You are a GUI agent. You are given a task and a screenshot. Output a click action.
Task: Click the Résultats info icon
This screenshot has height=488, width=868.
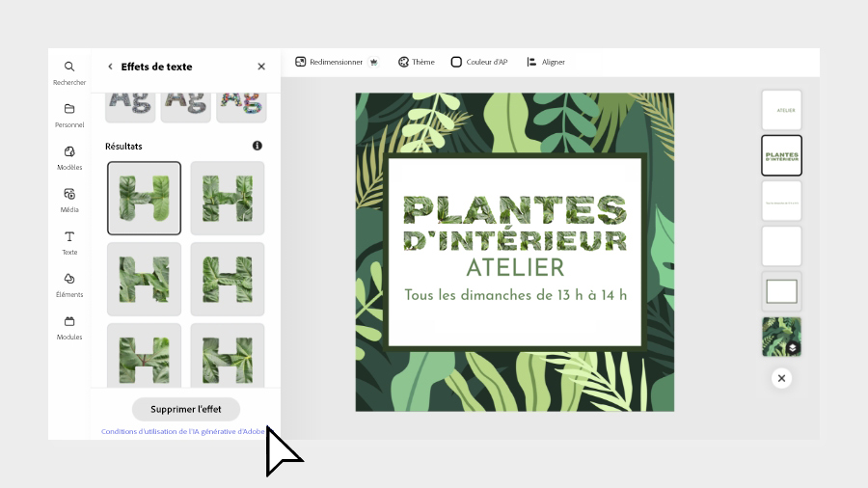[258, 146]
